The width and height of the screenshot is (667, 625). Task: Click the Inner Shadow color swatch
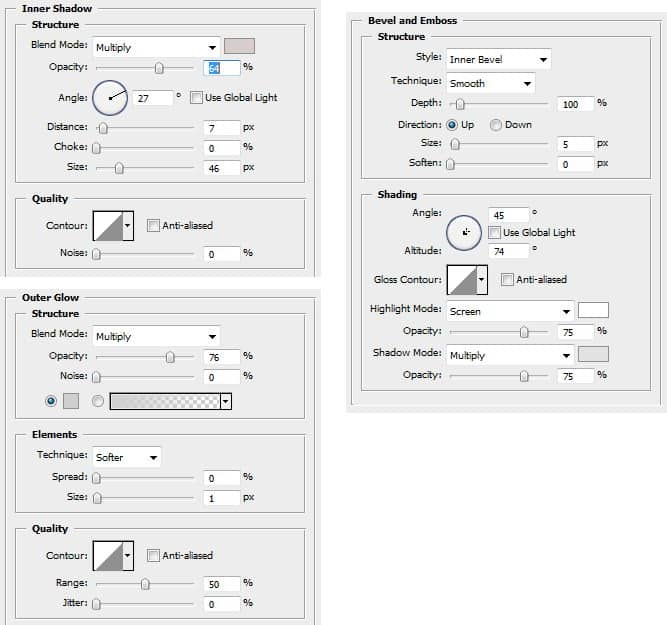tap(239, 46)
